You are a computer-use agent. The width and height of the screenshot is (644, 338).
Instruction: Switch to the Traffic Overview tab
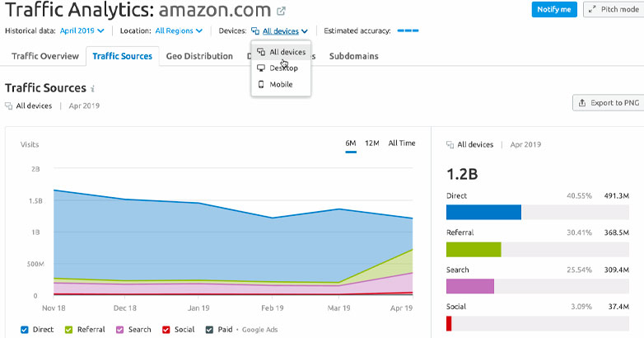coord(45,56)
